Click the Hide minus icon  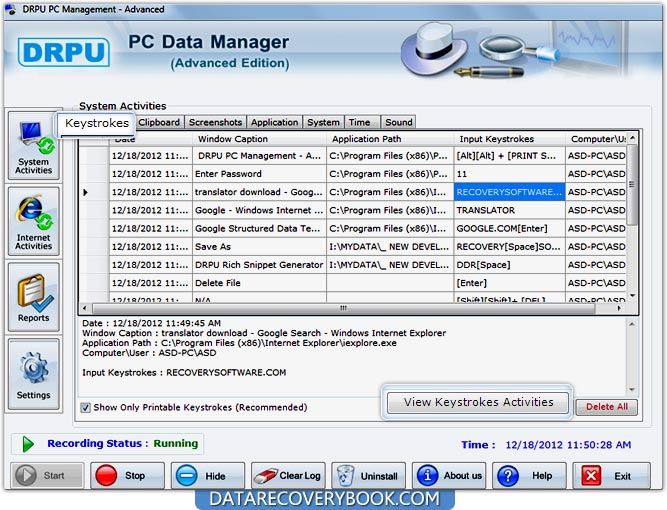(x=186, y=476)
